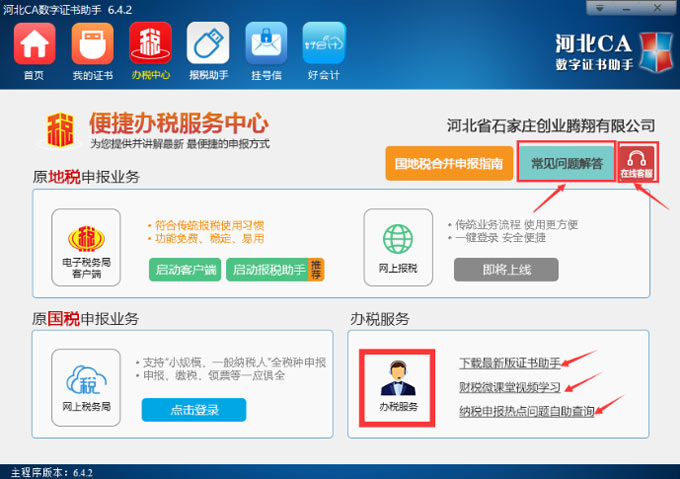Click 主程序版本: 6.4.2 status text
The image size is (680, 479).
(x=52, y=472)
